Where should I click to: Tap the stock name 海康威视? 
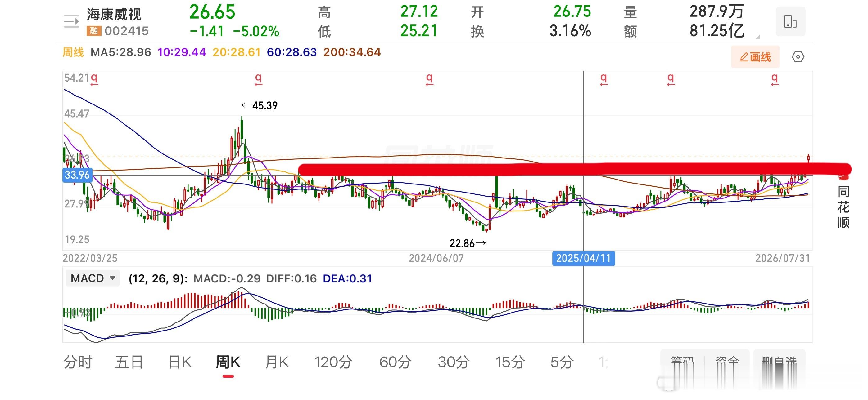114,15
